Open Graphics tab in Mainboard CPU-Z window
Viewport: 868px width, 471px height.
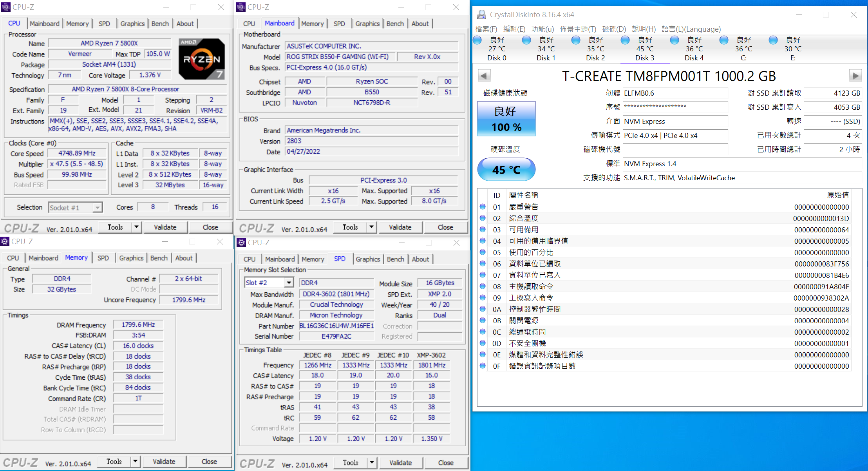[x=367, y=24]
